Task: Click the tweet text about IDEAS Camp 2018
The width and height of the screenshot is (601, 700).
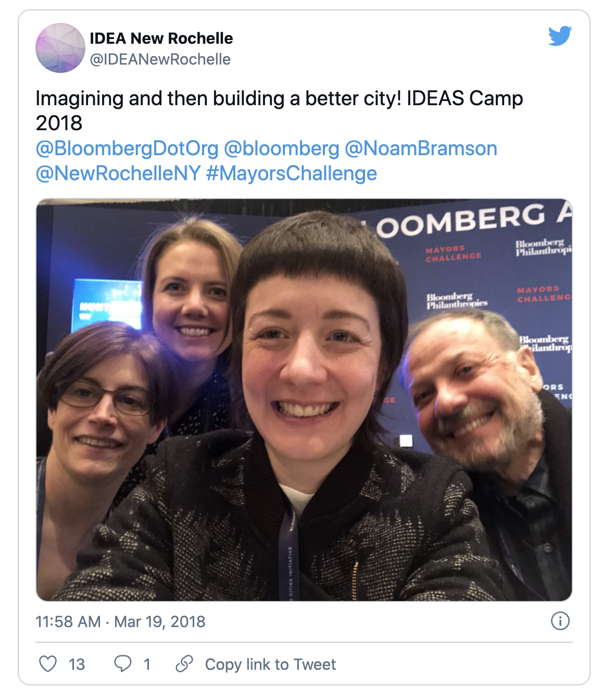Action: [279, 110]
